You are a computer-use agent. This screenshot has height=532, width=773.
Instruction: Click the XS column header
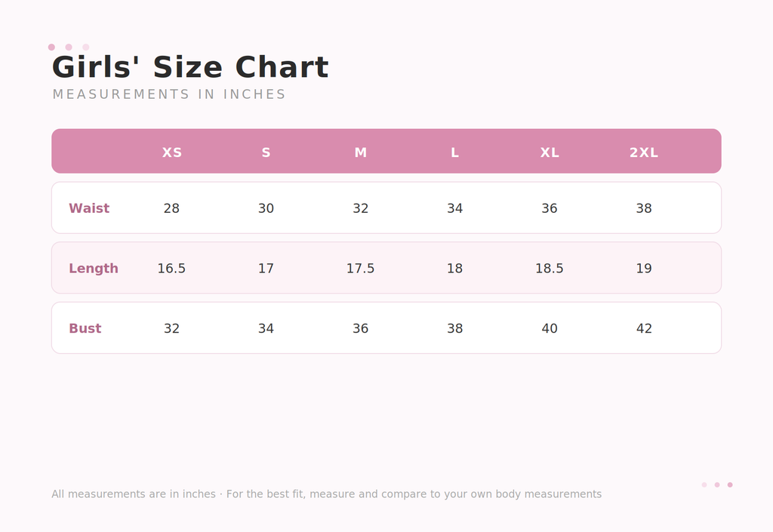click(x=171, y=152)
